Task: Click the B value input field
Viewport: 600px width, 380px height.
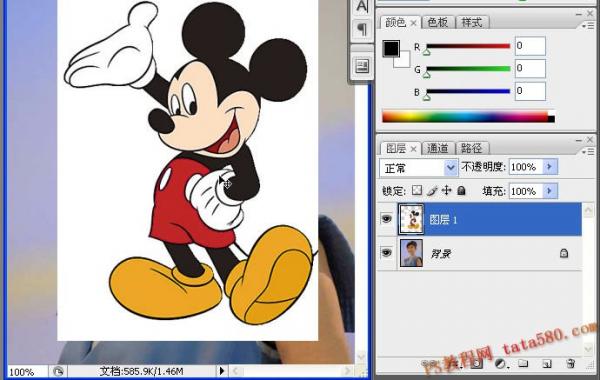Action: [x=530, y=91]
